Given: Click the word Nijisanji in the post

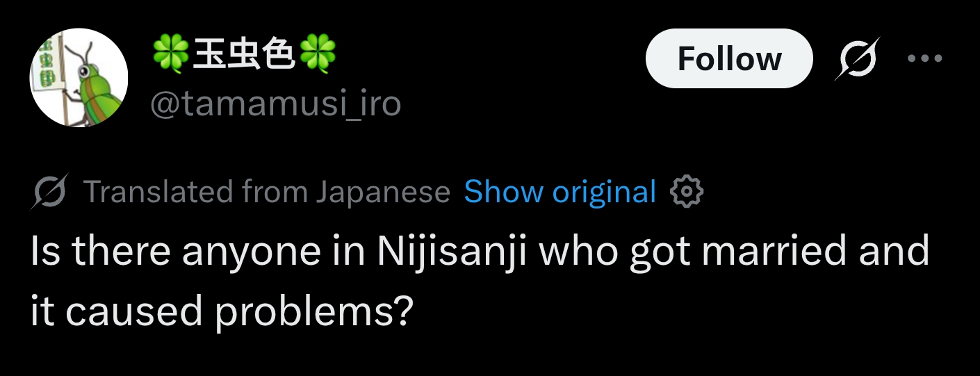Looking at the screenshot, I should click(451, 252).
